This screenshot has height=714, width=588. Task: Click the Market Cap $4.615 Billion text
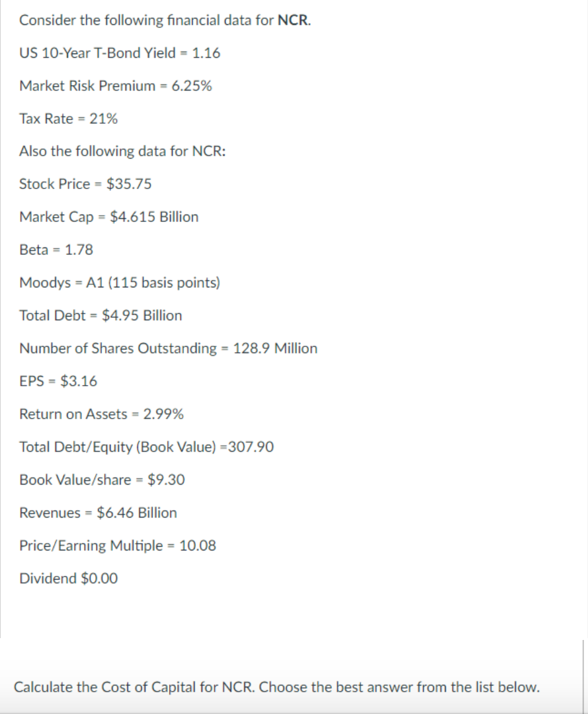pyautogui.click(x=109, y=216)
